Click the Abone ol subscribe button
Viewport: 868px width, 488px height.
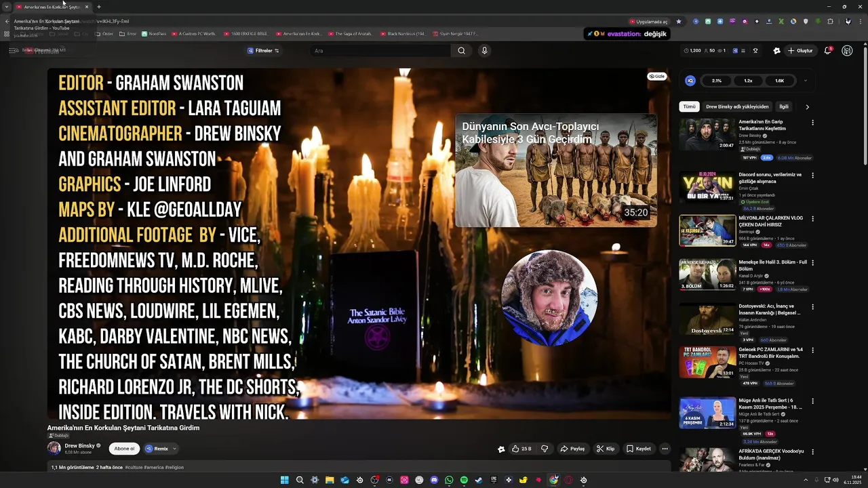click(x=124, y=449)
